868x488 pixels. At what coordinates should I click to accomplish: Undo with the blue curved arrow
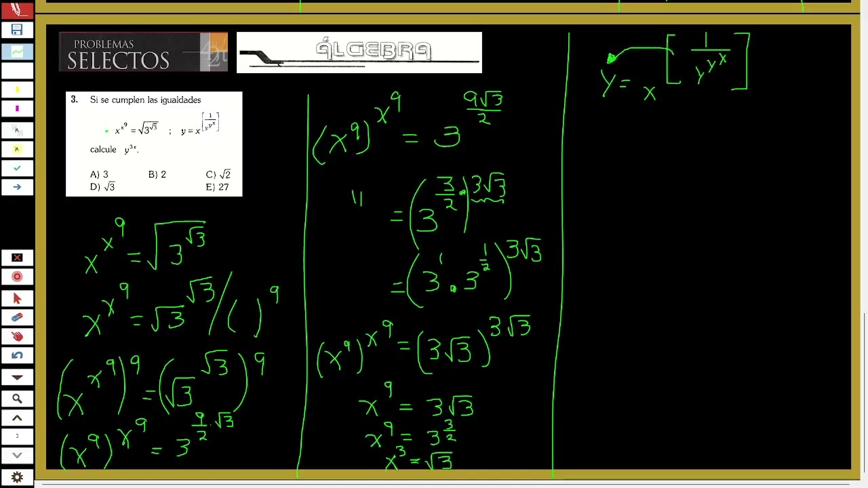click(17, 355)
